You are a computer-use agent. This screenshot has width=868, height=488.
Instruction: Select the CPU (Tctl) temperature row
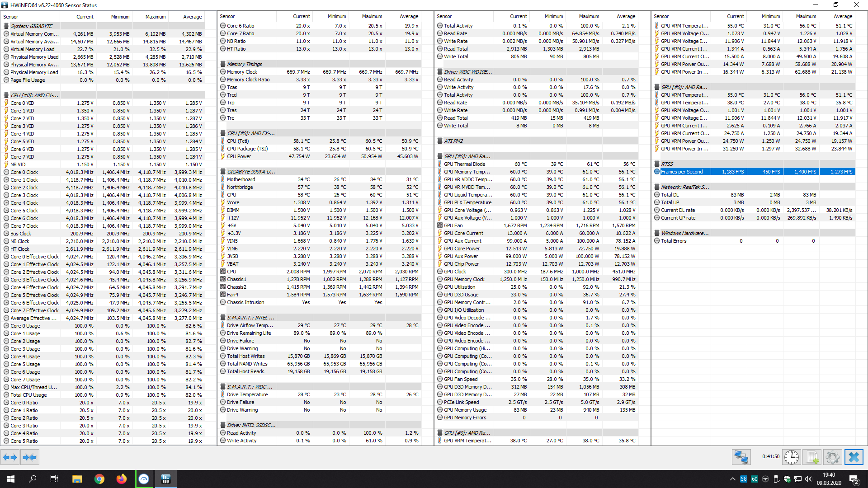pos(238,141)
